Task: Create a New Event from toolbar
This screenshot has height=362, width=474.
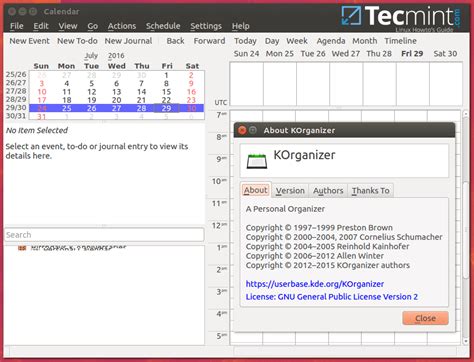Action: point(29,41)
